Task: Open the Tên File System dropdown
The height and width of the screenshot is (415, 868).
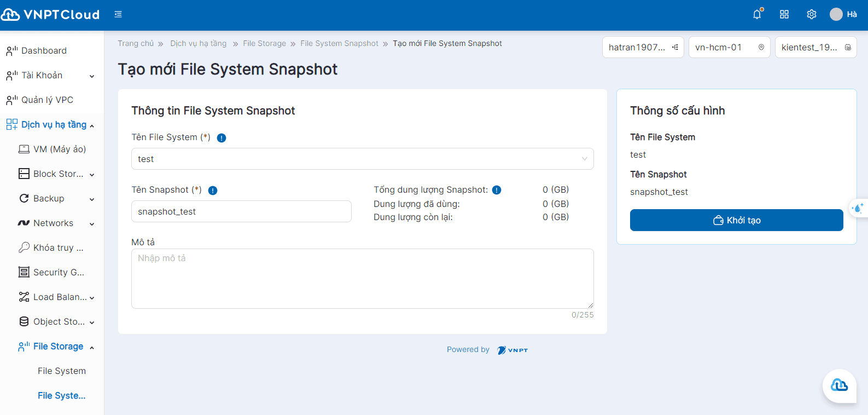Action: (363, 159)
